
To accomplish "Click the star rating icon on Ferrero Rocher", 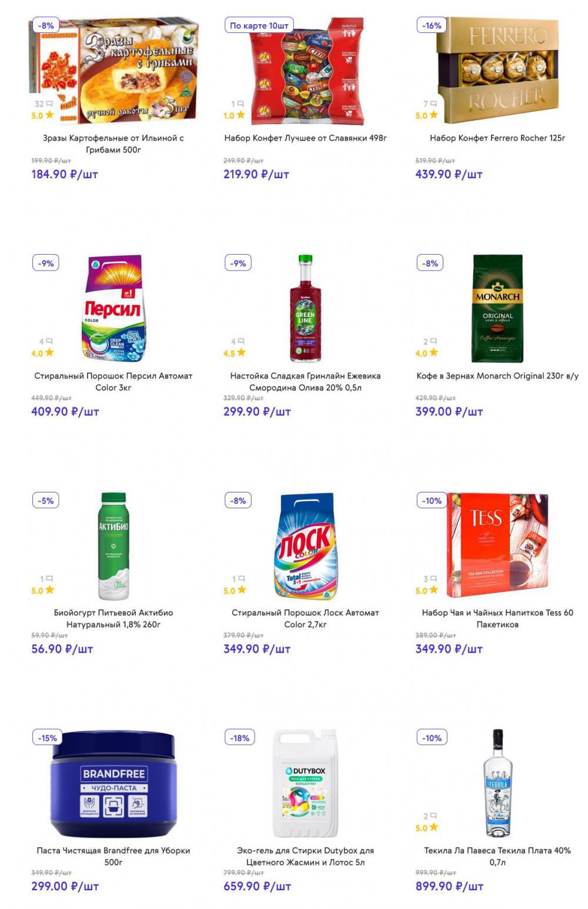I will 434,115.
